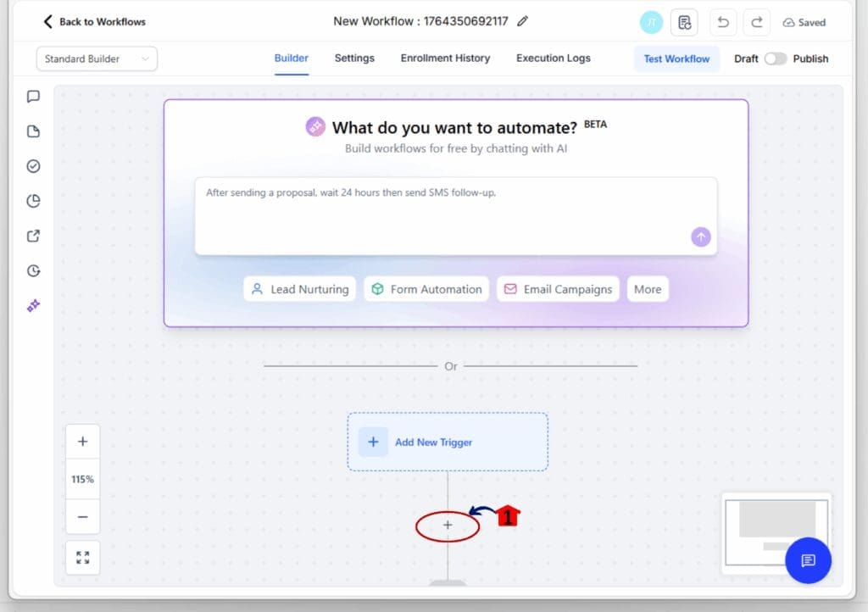Toggle the Draft/Publish switch

click(x=776, y=58)
